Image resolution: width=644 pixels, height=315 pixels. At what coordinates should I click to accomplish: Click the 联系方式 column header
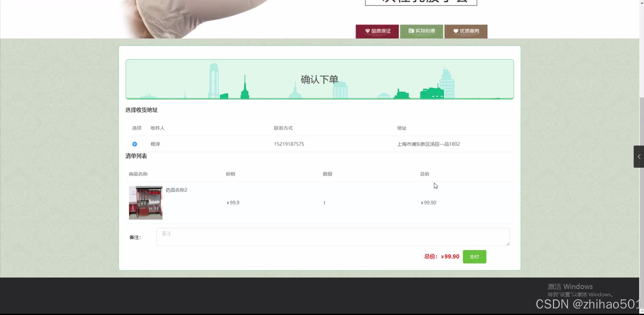[283, 128]
